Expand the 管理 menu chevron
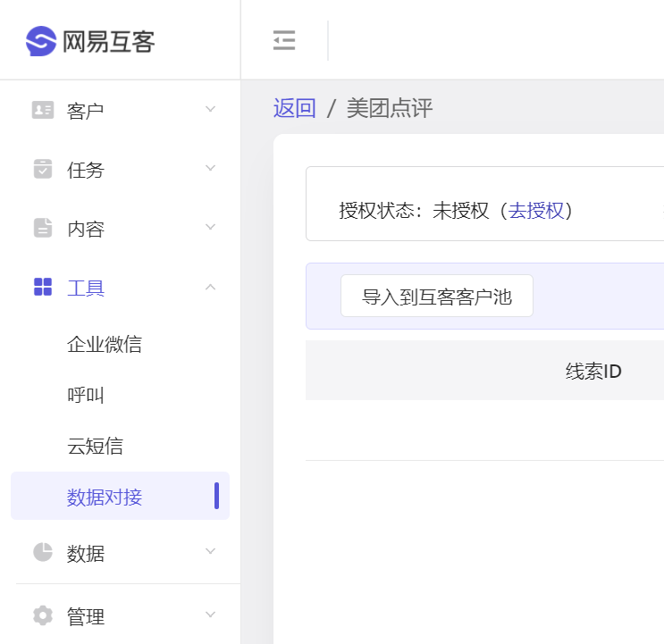Viewport: 664px width, 644px height. click(x=211, y=615)
